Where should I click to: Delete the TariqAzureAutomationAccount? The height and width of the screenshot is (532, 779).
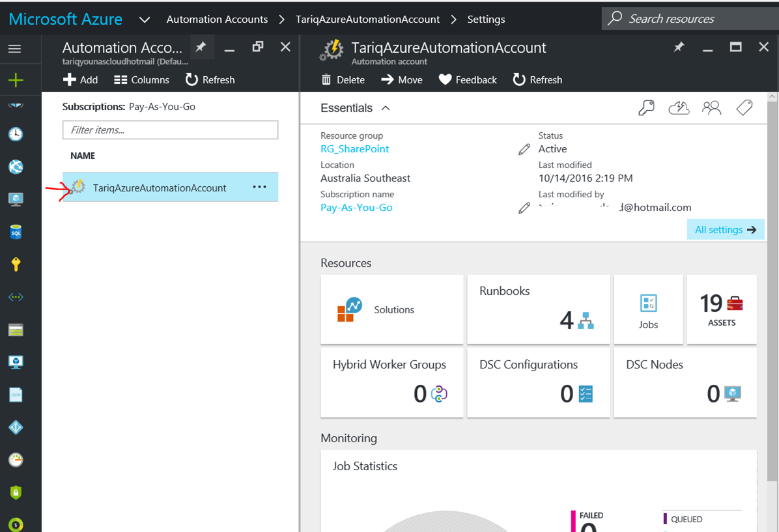pos(343,79)
